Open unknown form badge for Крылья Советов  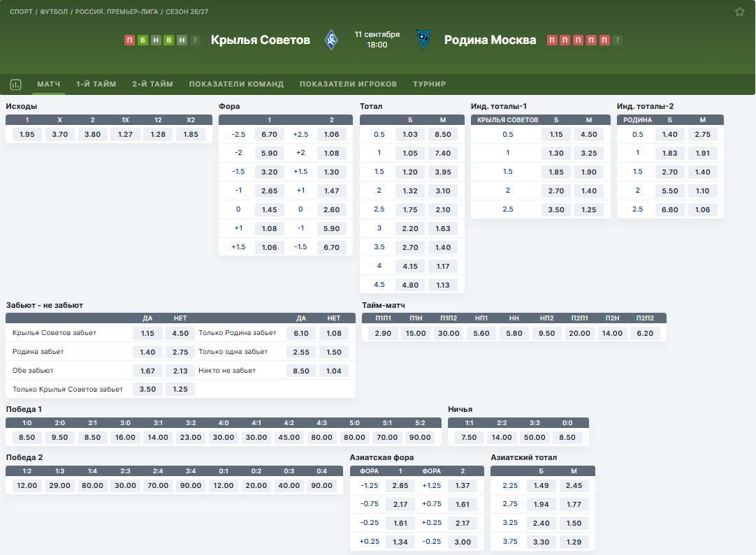pos(195,40)
